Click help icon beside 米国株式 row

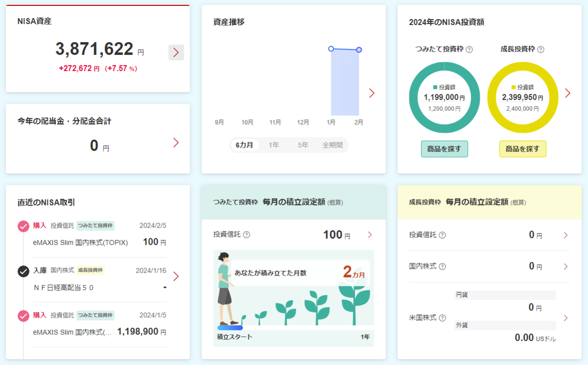pyautogui.click(x=442, y=318)
